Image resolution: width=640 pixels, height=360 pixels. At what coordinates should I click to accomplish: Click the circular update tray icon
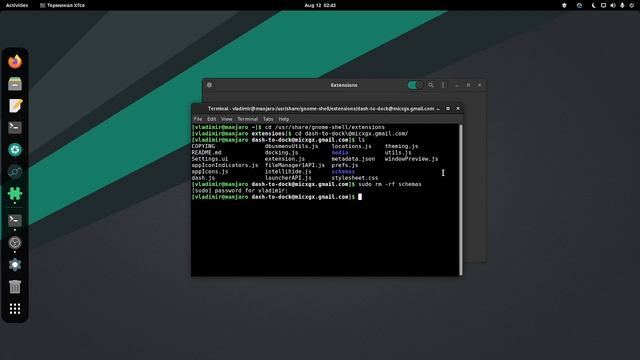point(579,5)
